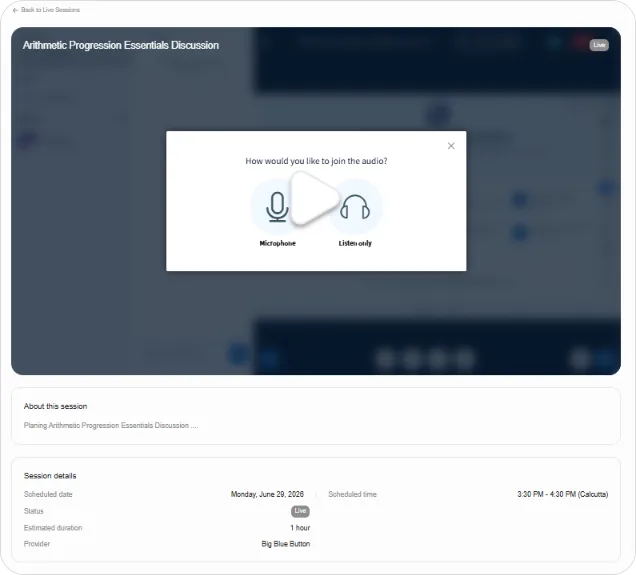
Task: Click the join the audio question text
Action: (x=316, y=161)
